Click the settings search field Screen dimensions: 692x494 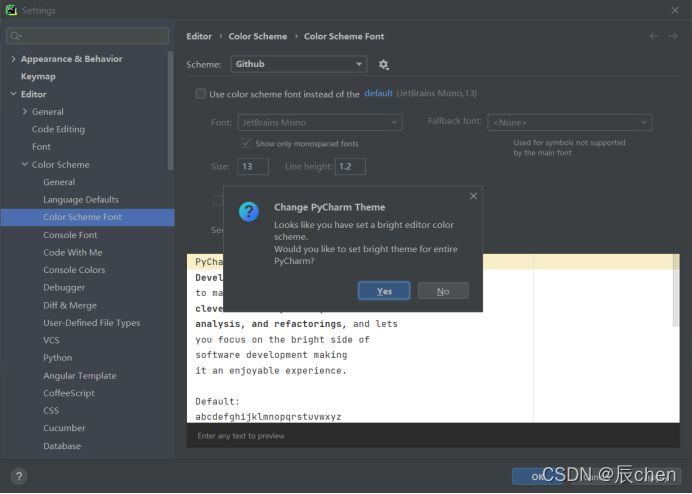(87, 36)
